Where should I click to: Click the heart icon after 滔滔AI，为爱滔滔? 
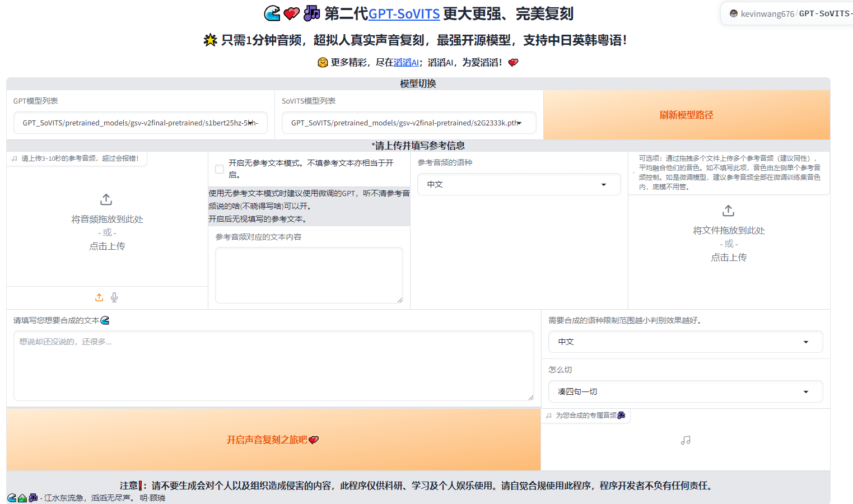512,62
